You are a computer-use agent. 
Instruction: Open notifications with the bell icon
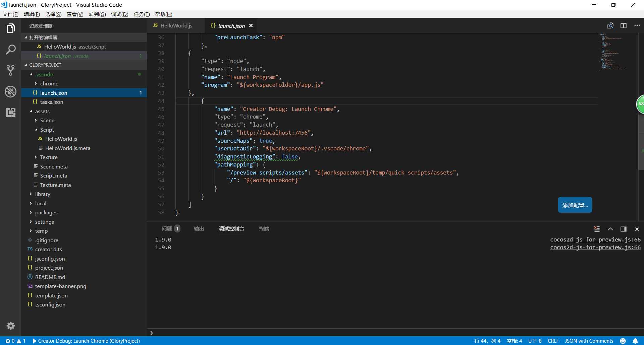(635, 341)
